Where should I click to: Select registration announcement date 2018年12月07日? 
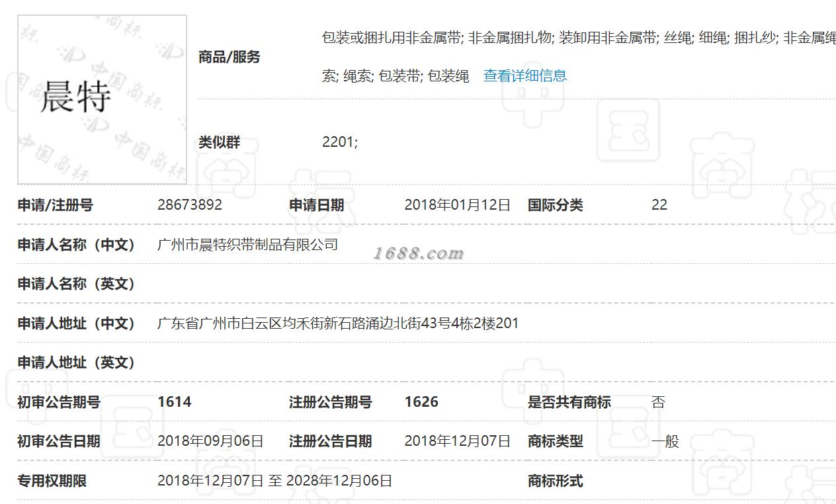point(458,441)
